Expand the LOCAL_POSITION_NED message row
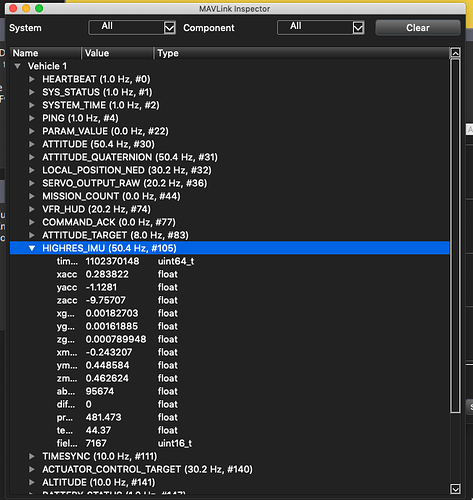Image resolution: width=473 pixels, height=500 pixels. [x=32, y=170]
